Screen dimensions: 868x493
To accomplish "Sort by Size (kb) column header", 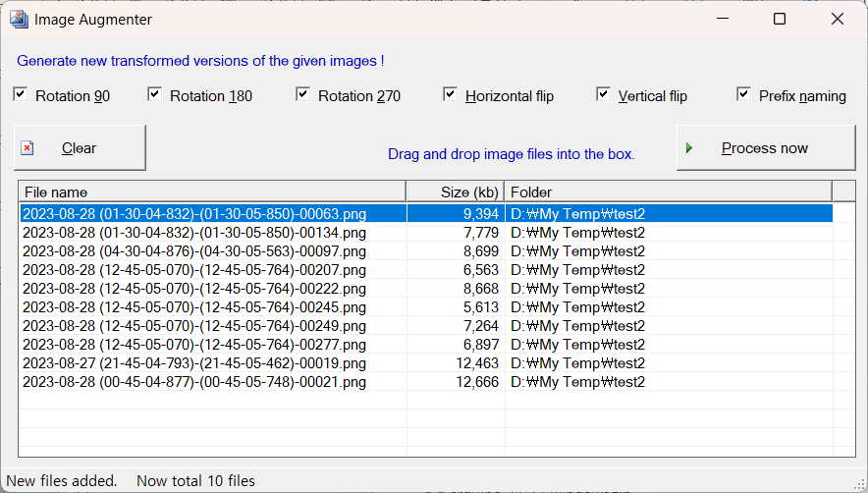I will [x=456, y=192].
